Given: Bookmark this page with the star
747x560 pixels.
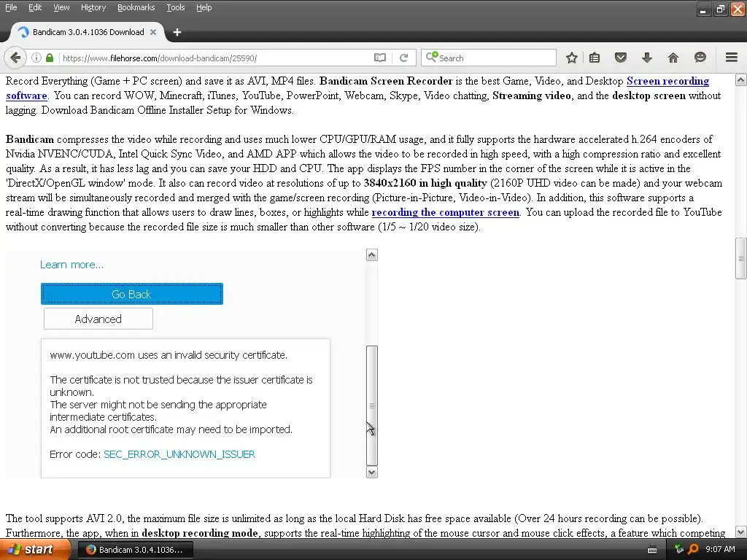Looking at the screenshot, I should coord(572,58).
